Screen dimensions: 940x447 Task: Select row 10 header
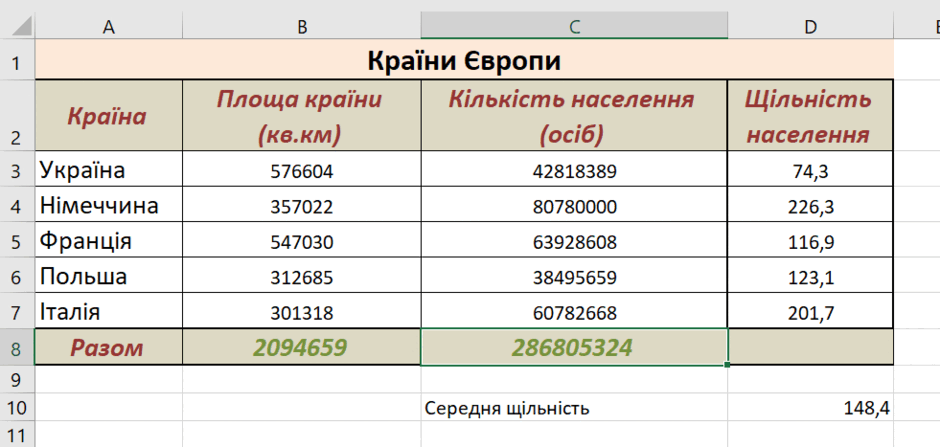click(17, 407)
